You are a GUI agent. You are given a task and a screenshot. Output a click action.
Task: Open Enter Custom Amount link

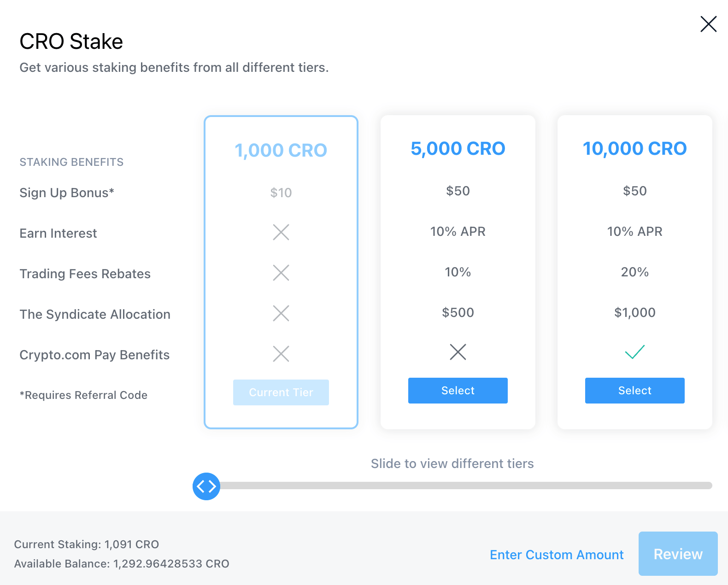pyautogui.click(x=557, y=555)
